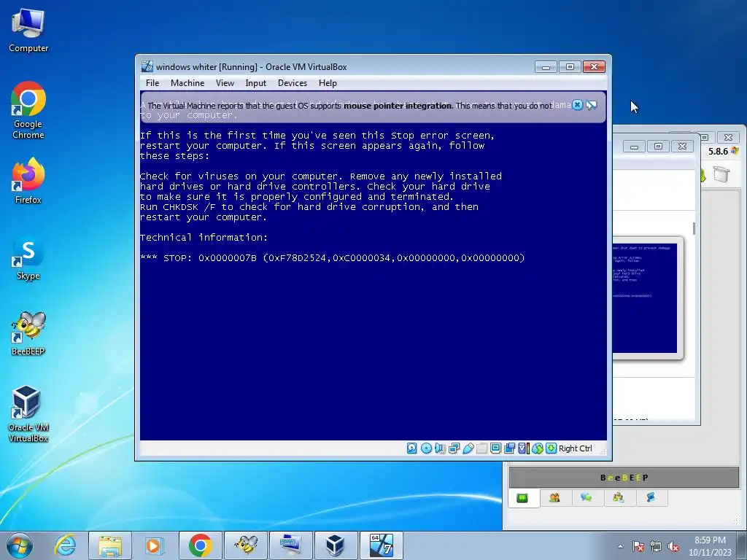Switch to VirtualBox Manager in the taskbar
This screenshot has width=747, height=560.
tap(336, 545)
